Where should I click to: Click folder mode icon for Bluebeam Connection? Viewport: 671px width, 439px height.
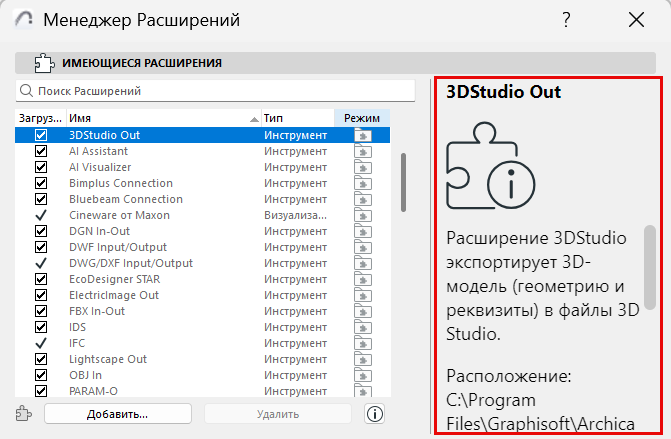click(x=363, y=199)
